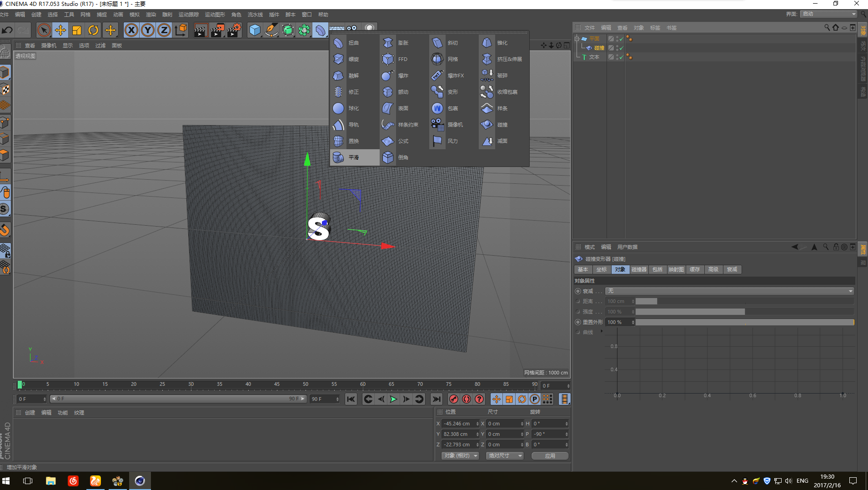Switch to the 碰撞器 tab
The image size is (868, 490).
[639, 269]
